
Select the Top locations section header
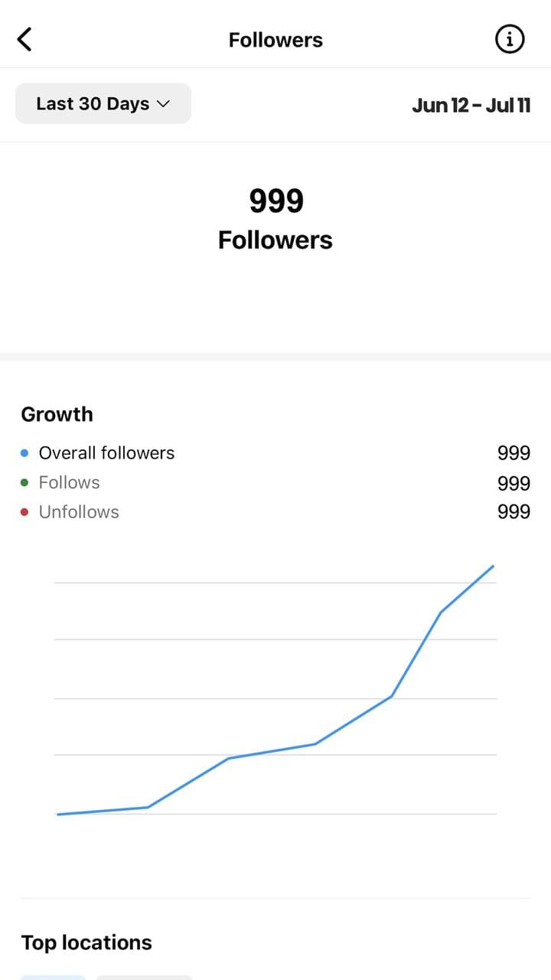(x=86, y=942)
